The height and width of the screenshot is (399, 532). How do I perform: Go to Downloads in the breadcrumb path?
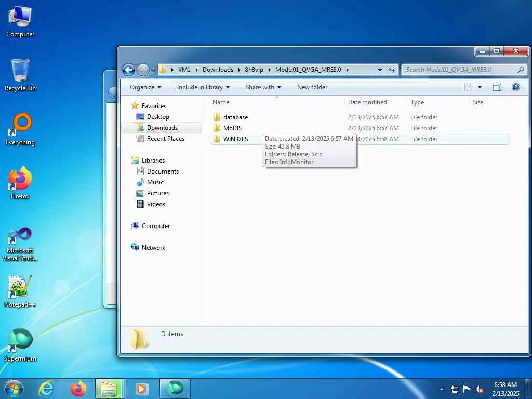pyautogui.click(x=218, y=70)
